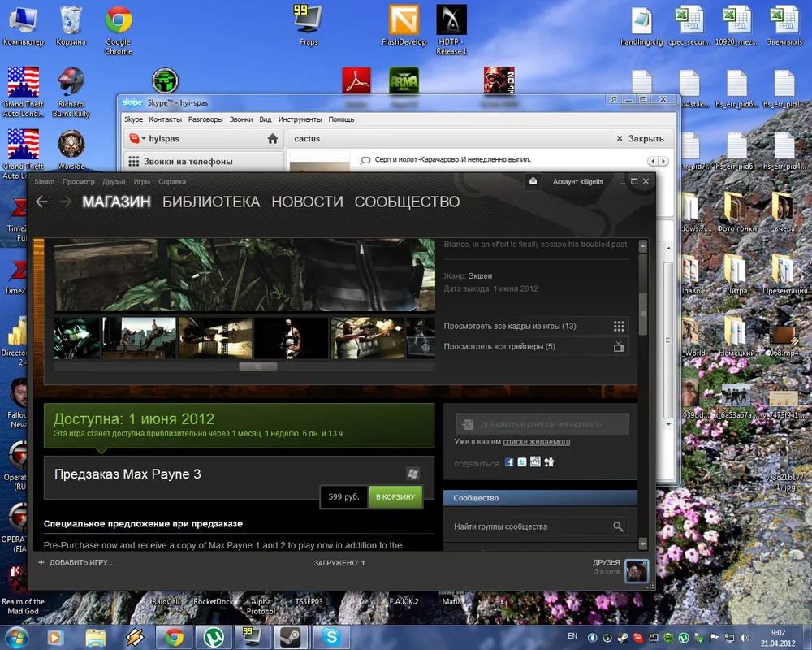The height and width of the screenshot is (650, 812).
Task: Open the Аккаунт killgeits account menu
Action: [577, 182]
